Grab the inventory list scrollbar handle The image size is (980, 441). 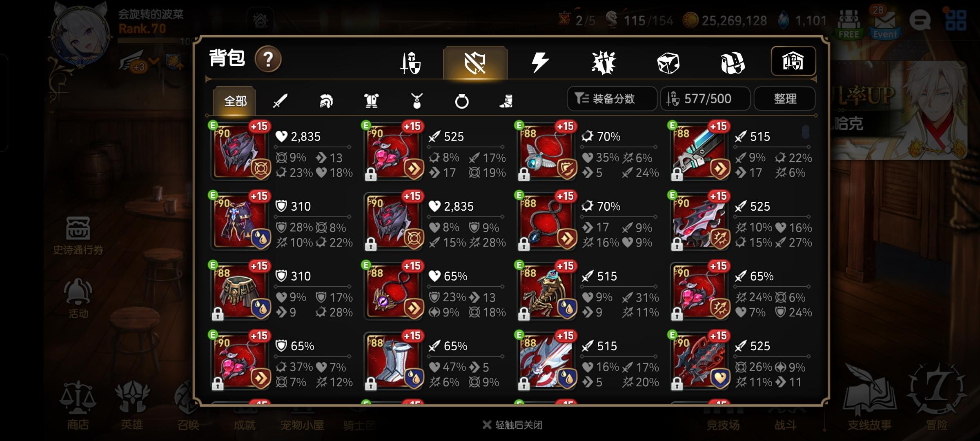[805, 132]
